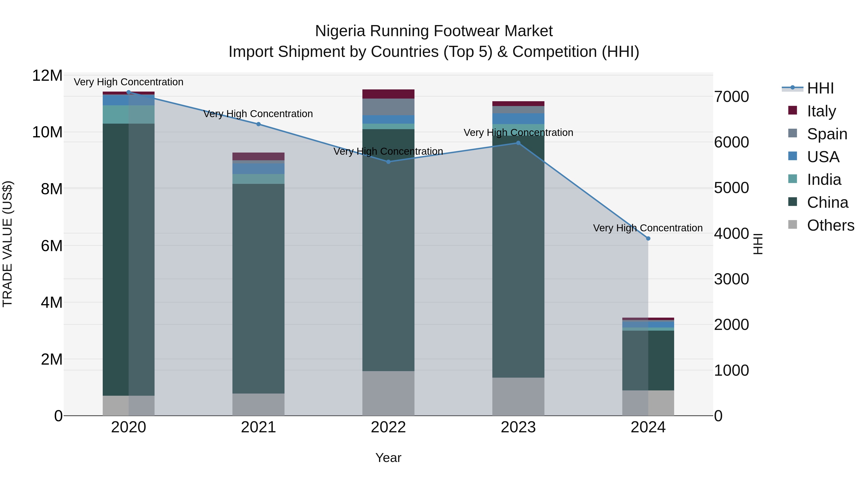Click the 2020 x-axis label

click(128, 427)
